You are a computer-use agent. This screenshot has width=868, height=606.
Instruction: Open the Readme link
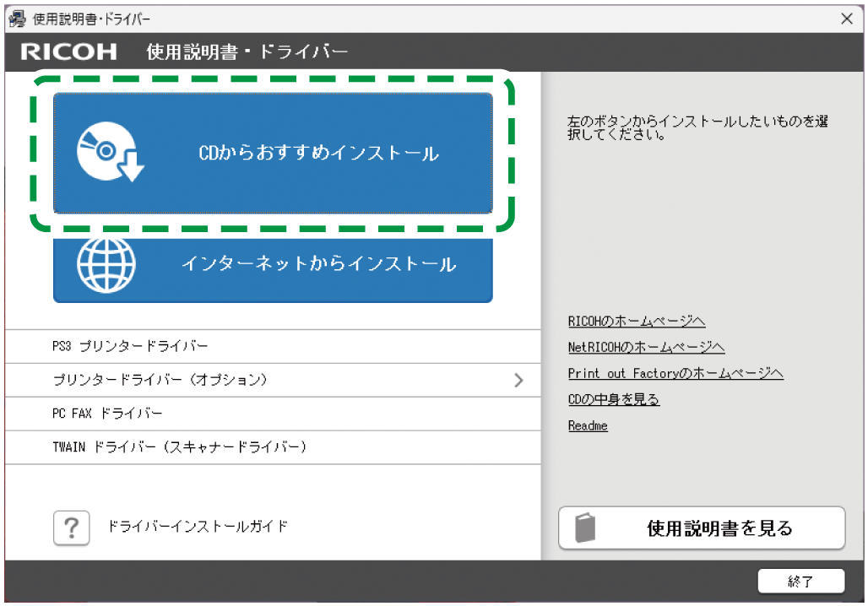tap(588, 425)
